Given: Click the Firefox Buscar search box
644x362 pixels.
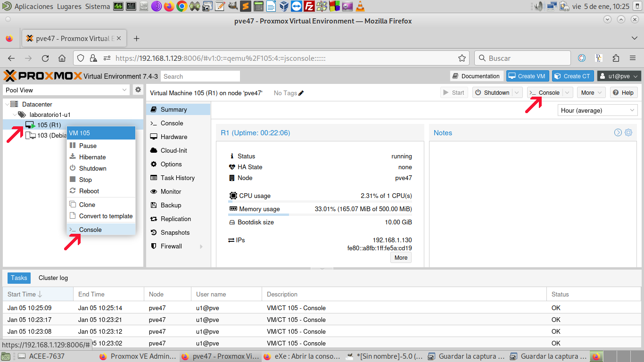Looking at the screenshot, I should [x=523, y=58].
